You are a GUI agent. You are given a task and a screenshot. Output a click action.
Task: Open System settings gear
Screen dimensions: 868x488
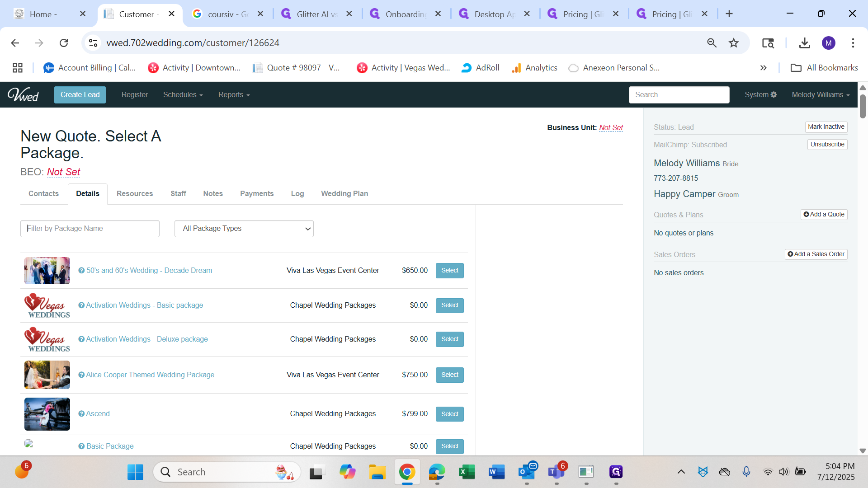(774, 95)
